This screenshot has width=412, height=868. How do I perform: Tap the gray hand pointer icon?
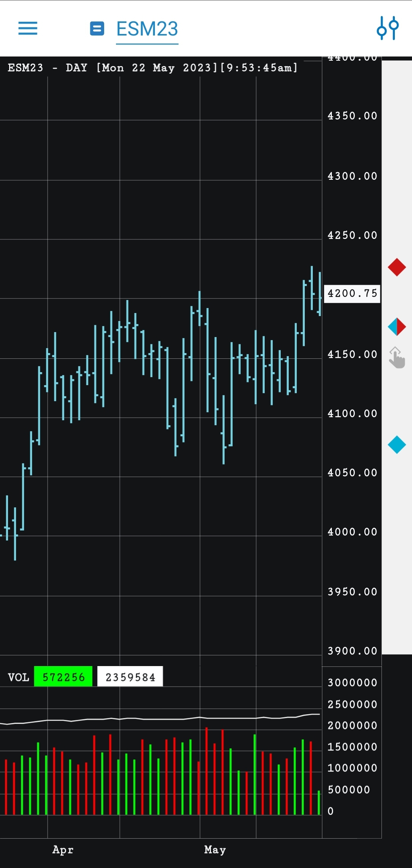point(397,357)
